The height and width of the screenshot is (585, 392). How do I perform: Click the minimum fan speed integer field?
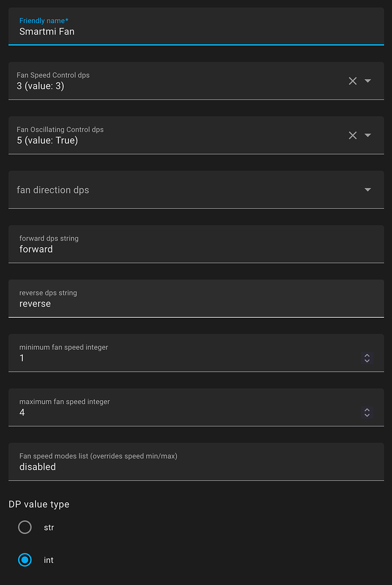click(176, 358)
